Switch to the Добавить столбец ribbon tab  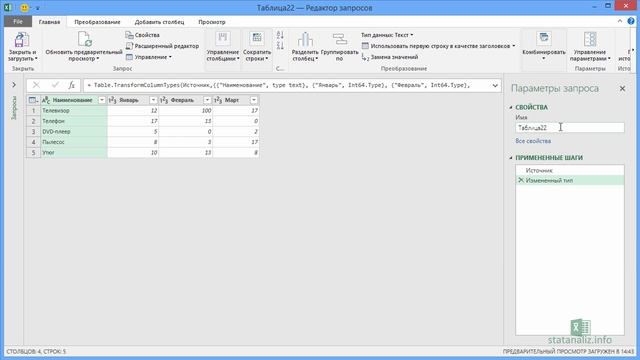pos(159,22)
